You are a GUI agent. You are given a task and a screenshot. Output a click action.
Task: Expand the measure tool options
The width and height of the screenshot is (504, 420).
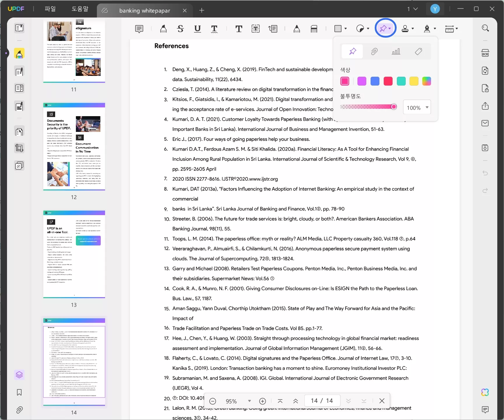pos(457,29)
